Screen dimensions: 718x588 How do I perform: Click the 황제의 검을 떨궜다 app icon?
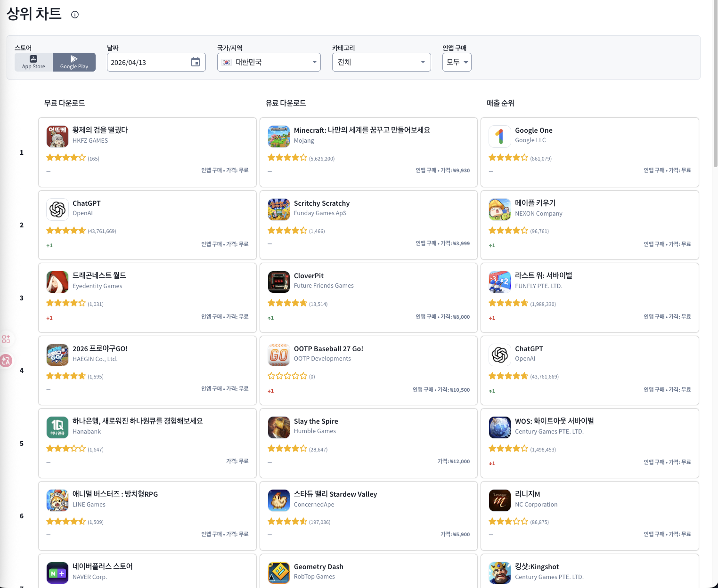coord(57,137)
